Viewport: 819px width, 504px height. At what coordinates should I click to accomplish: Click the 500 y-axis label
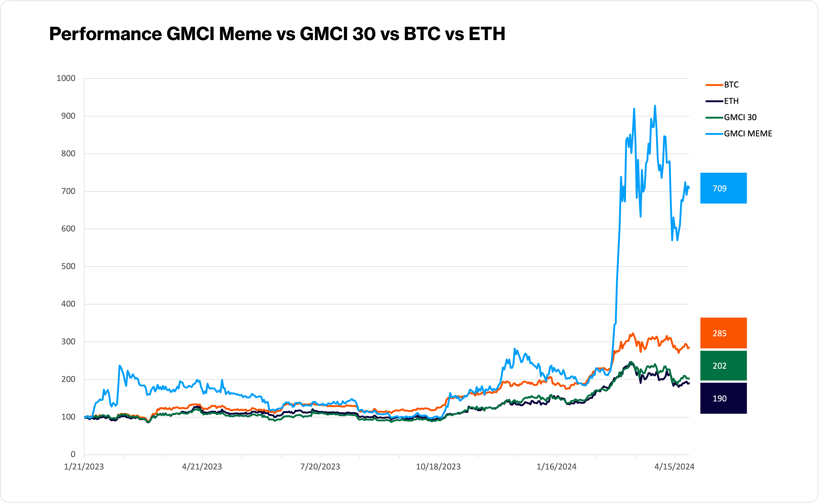pyautogui.click(x=68, y=266)
